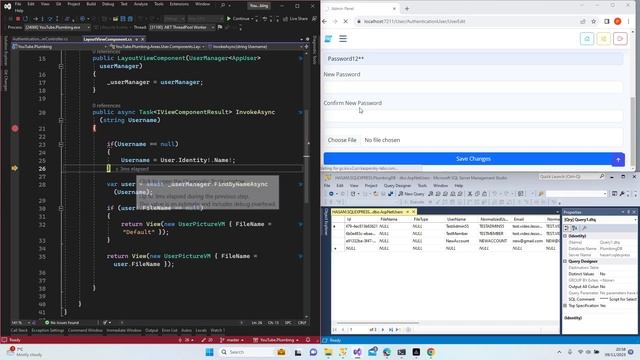
Task: Click the browser back arrow
Action: [325, 21]
